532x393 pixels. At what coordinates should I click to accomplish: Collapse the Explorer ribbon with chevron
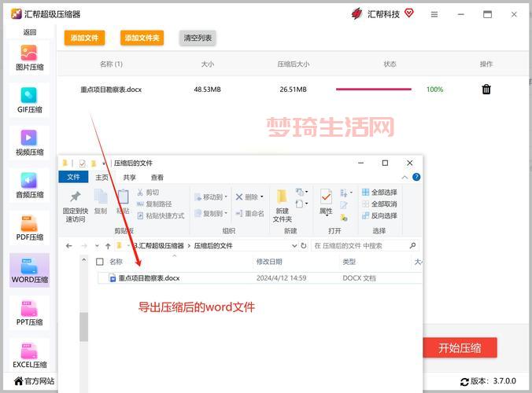click(x=405, y=178)
